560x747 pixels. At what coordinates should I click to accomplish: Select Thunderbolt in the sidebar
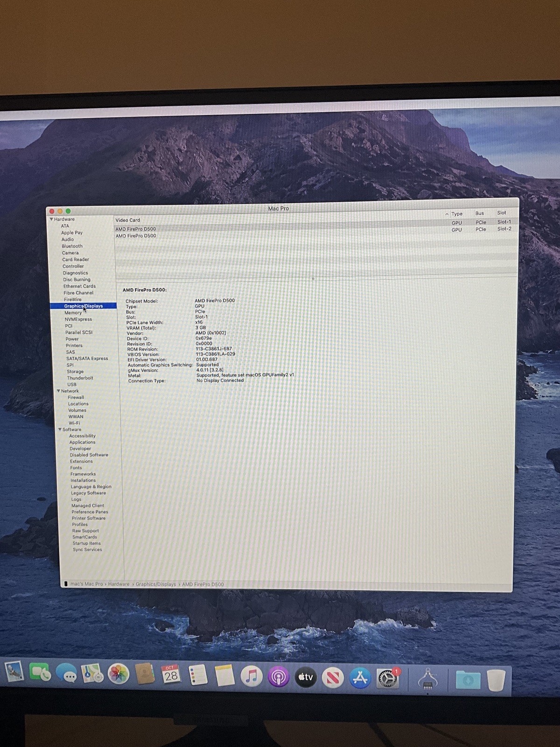(x=80, y=378)
